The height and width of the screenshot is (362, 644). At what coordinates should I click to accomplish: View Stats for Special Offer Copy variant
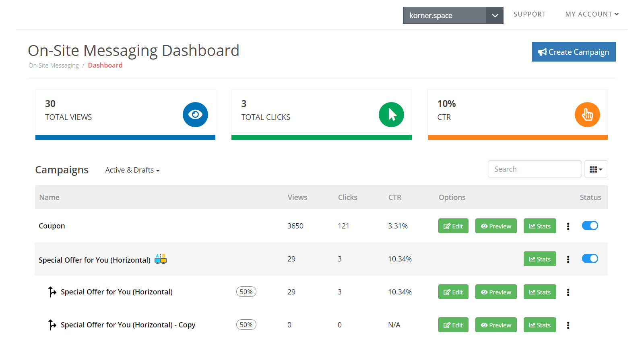540,325
